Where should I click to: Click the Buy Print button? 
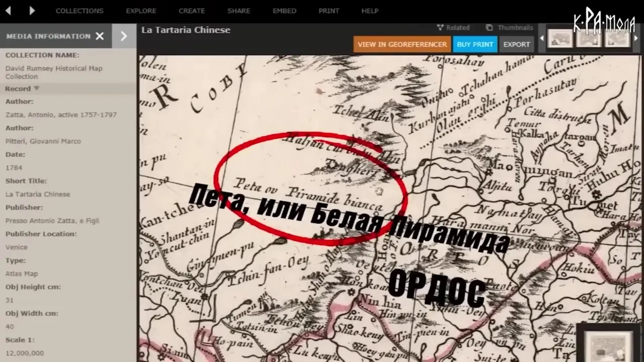point(475,44)
